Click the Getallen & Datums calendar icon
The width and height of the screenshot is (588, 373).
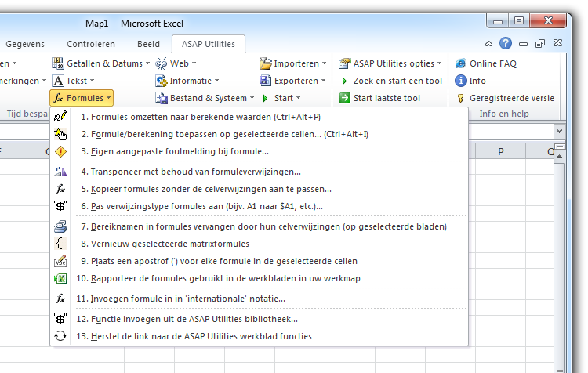58,63
